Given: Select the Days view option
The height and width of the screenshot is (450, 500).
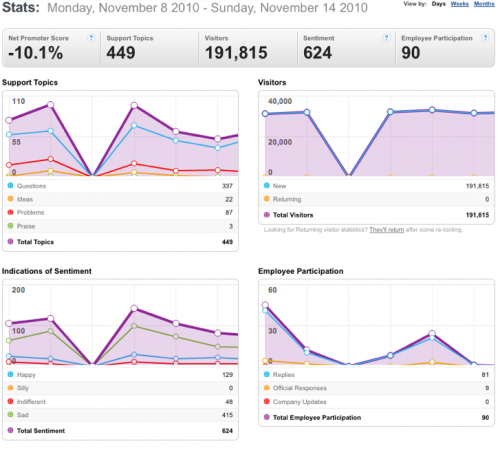Looking at the screenshot, I should coord(439,4).
